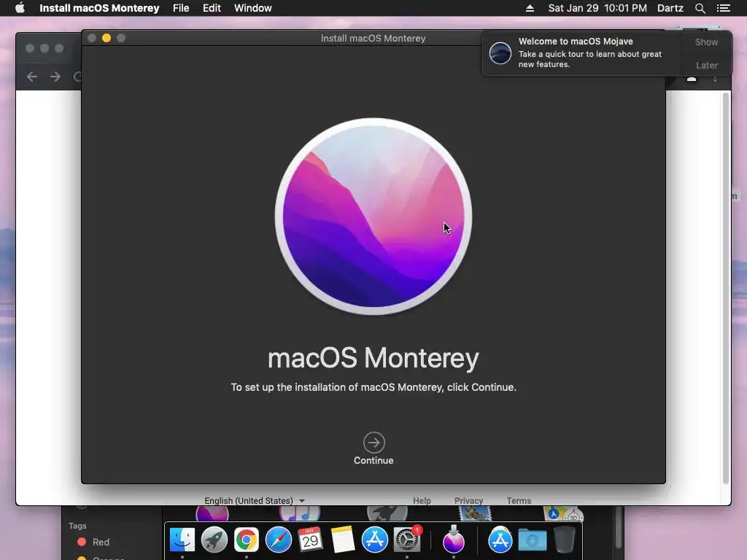Click the browser page vertical scrollbar
Image resolution: width=747 pixels, height=560 pixels.
click(726, 288)
